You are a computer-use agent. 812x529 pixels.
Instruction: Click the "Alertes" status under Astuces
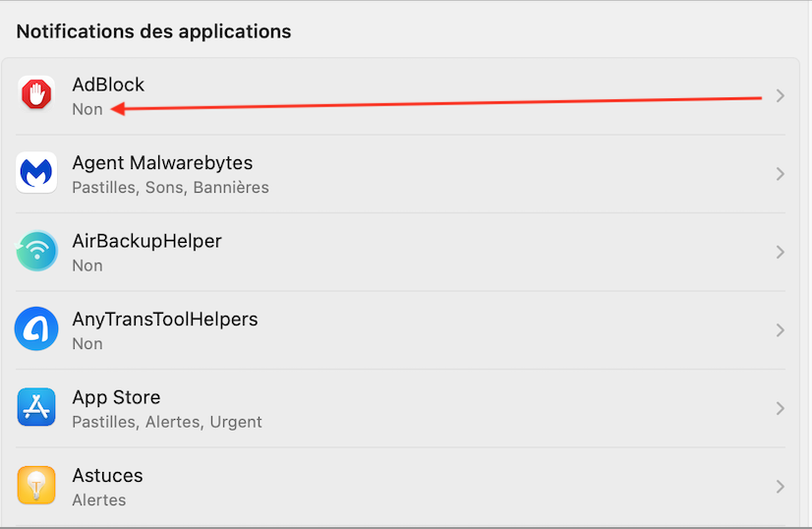(99, 500)
